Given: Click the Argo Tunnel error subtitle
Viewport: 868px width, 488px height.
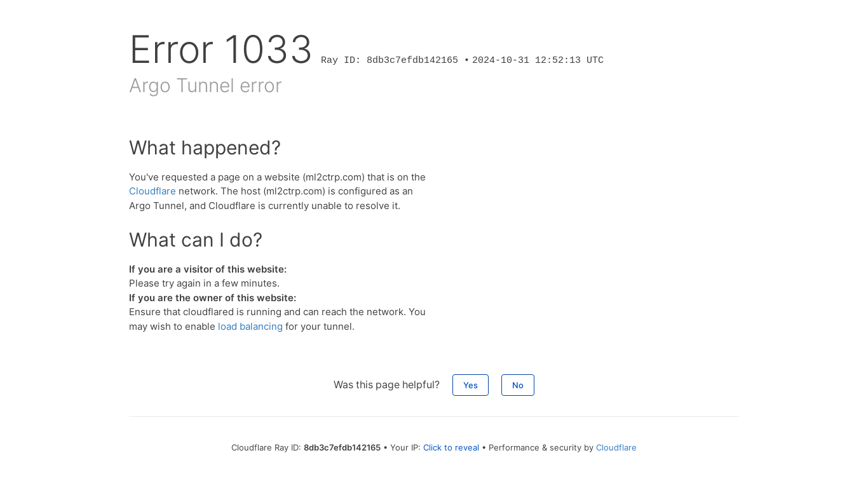Looking at the screenshot, I should (205, 86).
